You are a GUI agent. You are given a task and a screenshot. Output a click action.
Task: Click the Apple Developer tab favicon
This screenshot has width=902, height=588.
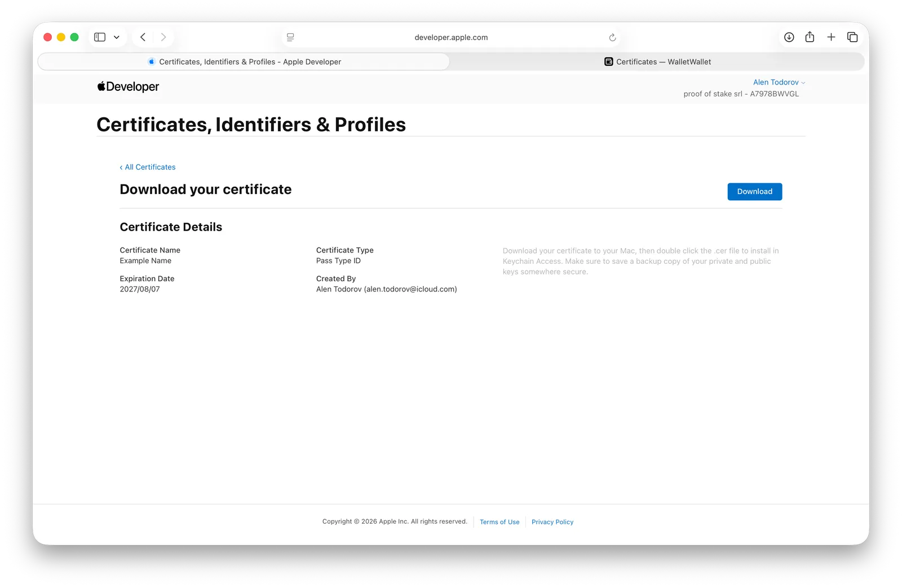click(x=151, y=61)
